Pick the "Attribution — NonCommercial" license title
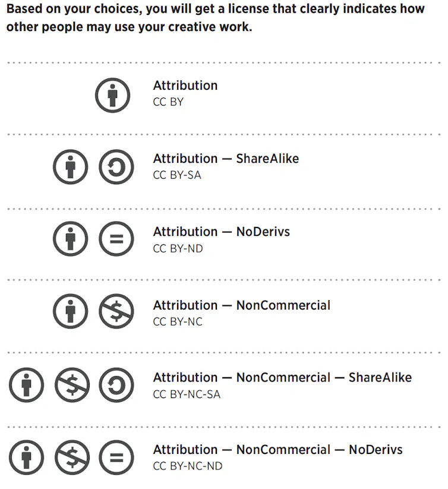The width and height of the screenshot is (448, 489). (x=242, y=305)
